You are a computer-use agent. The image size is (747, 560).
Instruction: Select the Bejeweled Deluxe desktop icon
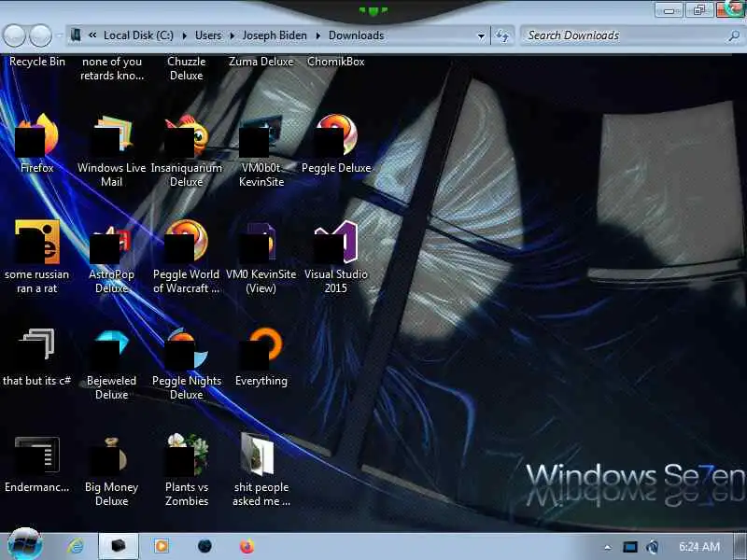(x=111, y=363)
